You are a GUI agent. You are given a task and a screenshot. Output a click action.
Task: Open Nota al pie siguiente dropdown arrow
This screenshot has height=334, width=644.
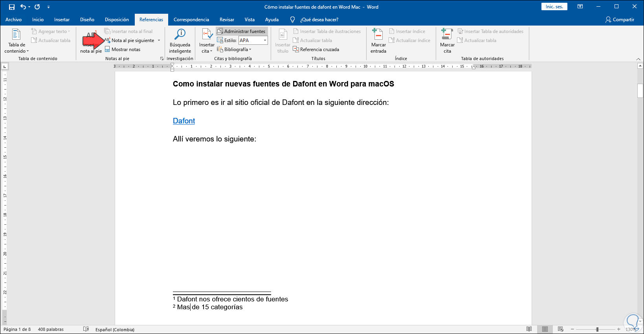pos(159,40)
